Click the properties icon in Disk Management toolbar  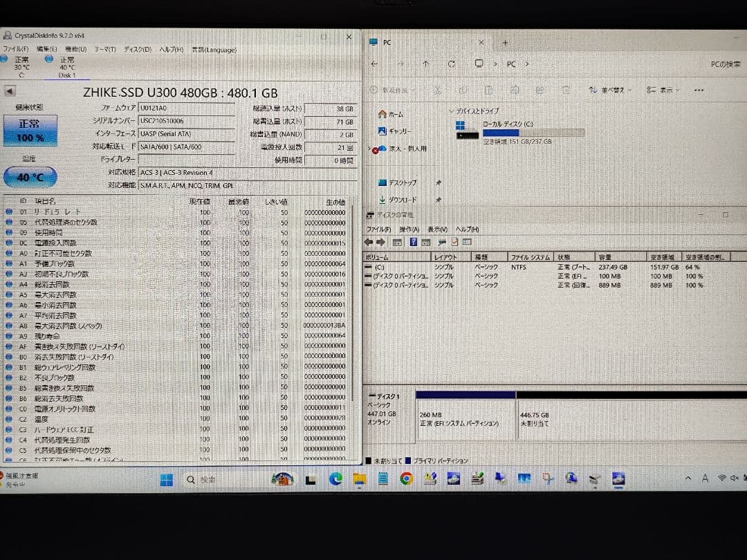point(454,241)
